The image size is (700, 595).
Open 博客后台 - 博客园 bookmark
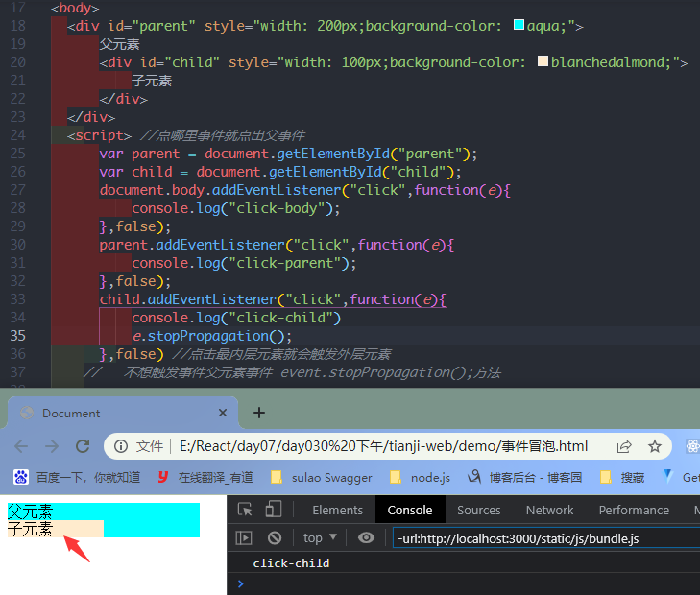pyautogui.click(x=524, y=477)
